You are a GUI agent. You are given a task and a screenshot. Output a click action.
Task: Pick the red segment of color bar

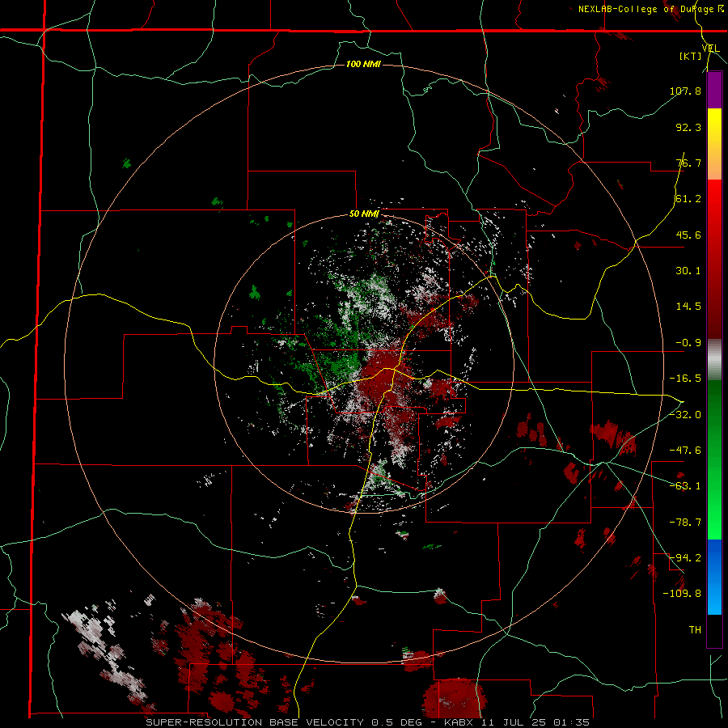point(714,259)
